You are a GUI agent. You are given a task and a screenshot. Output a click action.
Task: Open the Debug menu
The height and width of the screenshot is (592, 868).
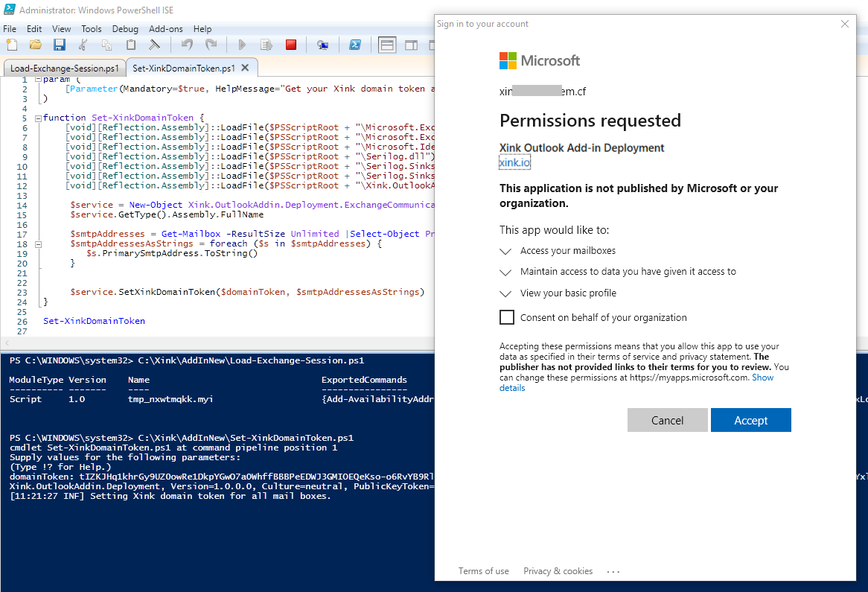125,29
